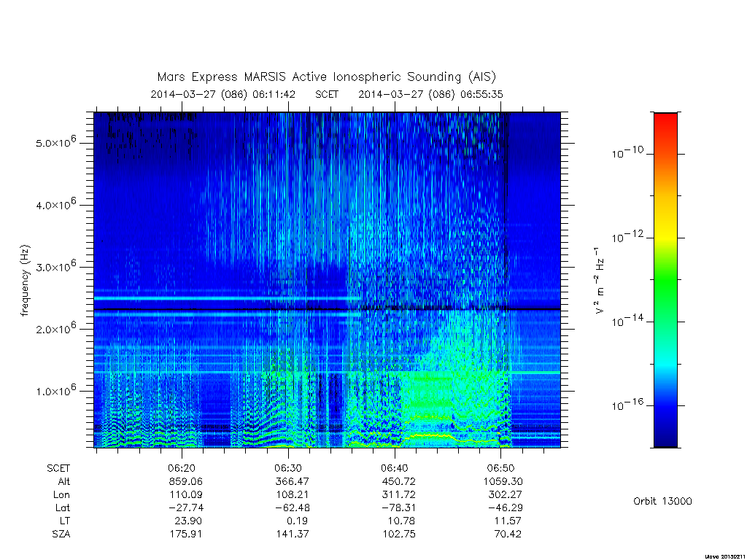747x560 pixels.
Task: Click the green region of the color bar
Action: click(x=665, y=281)
